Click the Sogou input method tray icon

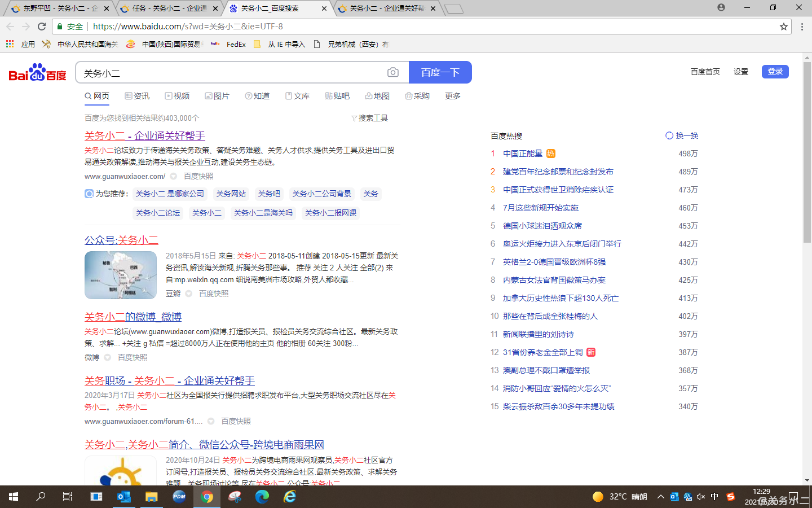click(x=731, y=497)
